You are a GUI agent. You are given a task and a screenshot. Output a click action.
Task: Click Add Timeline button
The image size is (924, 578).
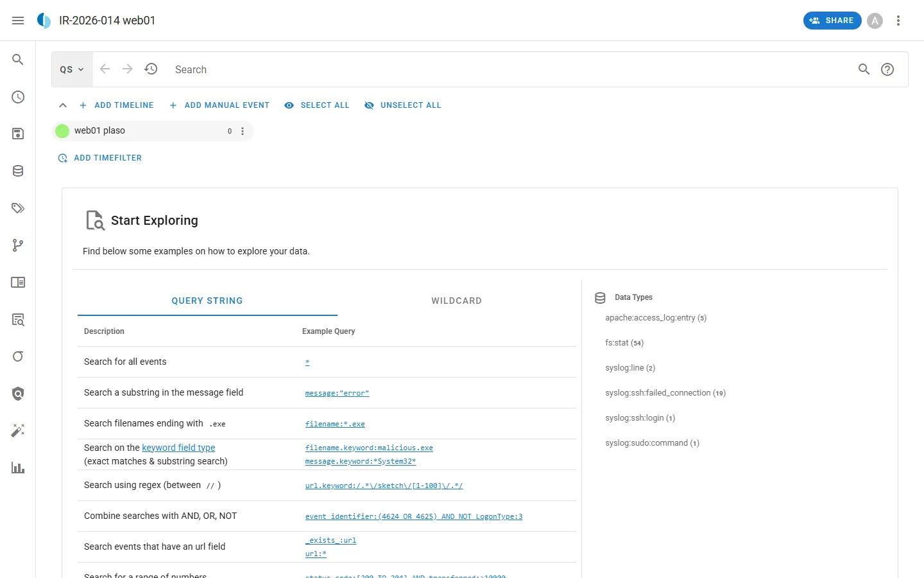point(117,105)
